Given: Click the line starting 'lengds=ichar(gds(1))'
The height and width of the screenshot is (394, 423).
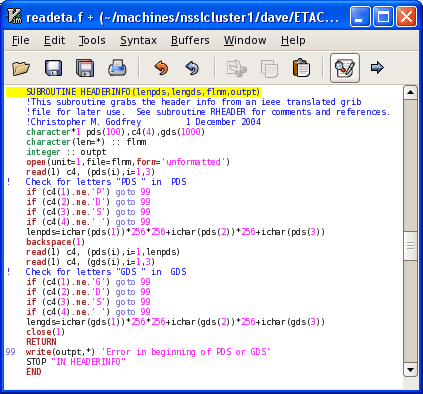Looking at the screenshot, I should tap(176, 322).
